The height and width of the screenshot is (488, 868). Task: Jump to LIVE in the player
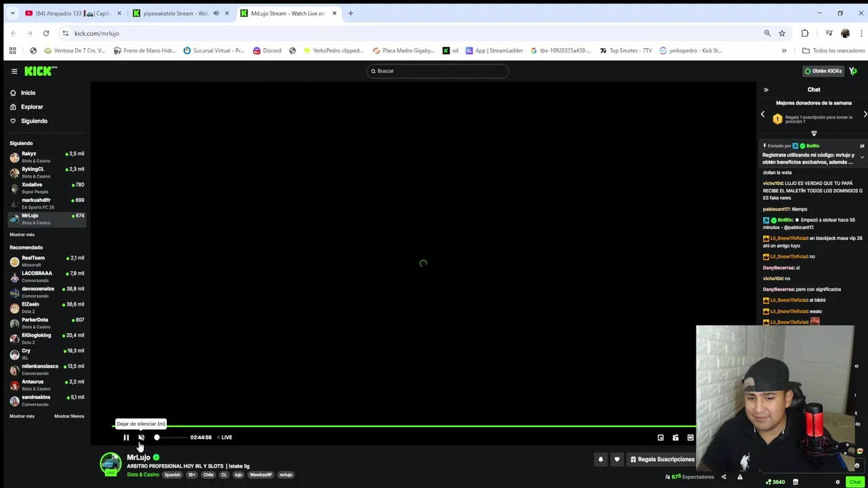pyautogui.click(x=223, y=438)
